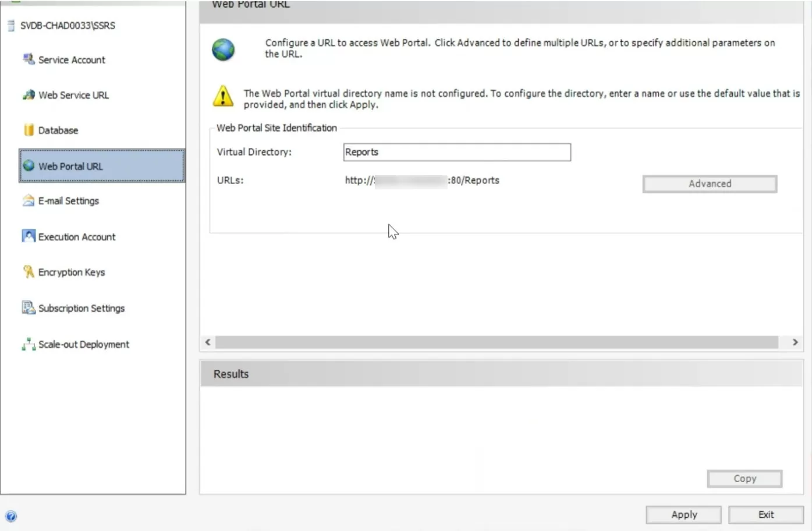Select the SVDB-CHAD0033\SSRS server node
Viewport: 812px width, 531px height.
(x=68, y=26)
